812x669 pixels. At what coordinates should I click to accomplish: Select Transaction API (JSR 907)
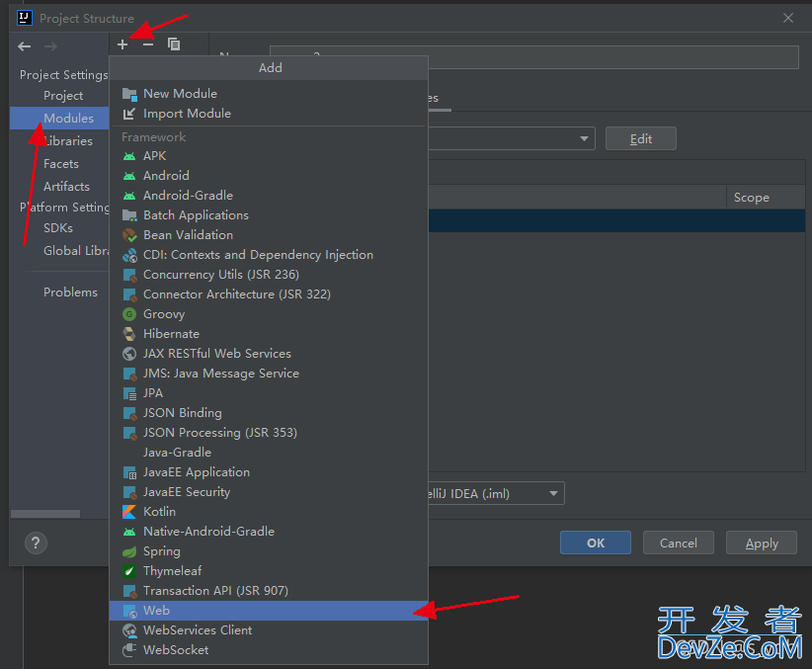[x=269, y=591]
